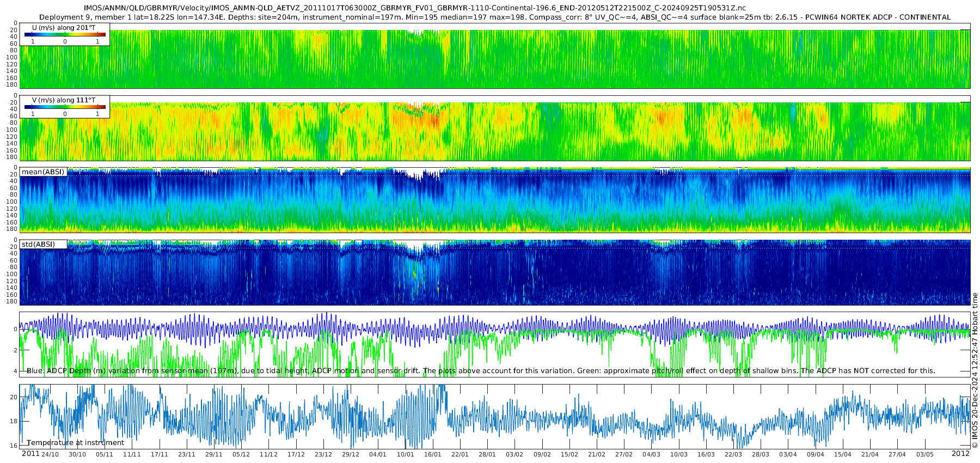Click the 2012 year label on time axis
The image size is (980, 463).
click(960, 454)
